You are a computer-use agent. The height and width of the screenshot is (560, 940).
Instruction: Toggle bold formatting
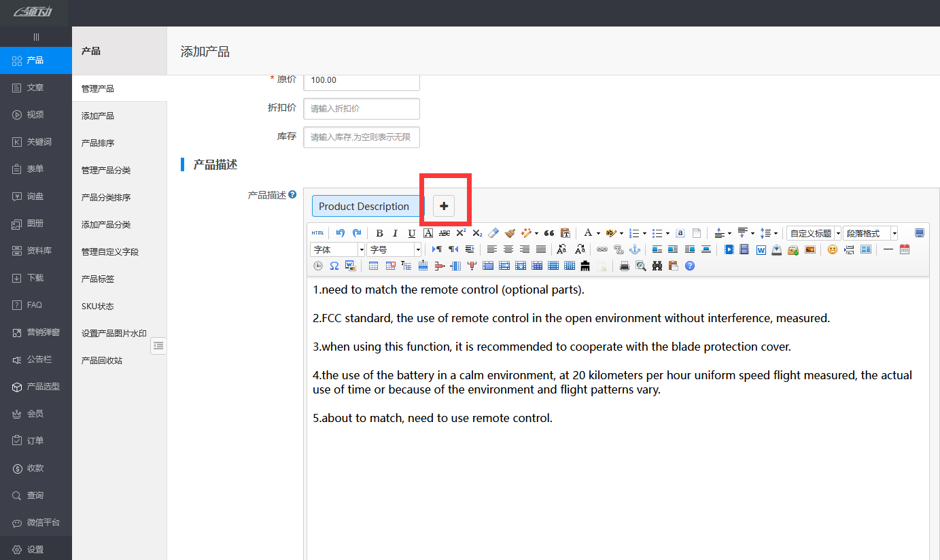(x=379, y=233)
